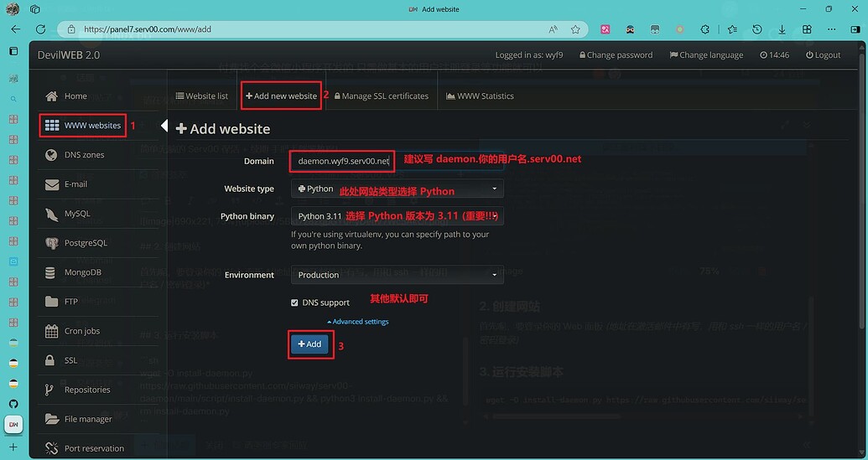Open the GitHub icon in vertical tabs
868x460 pixels.
pos(13,404)
